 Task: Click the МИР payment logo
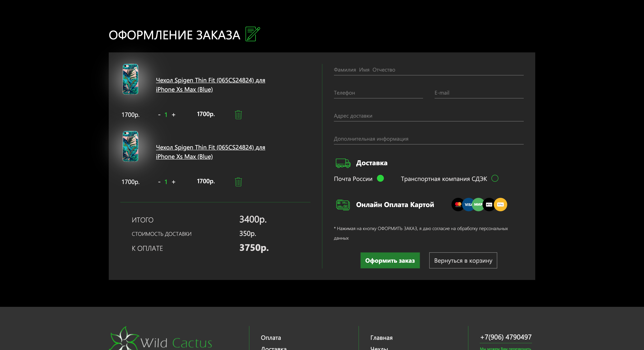[478, 205]
